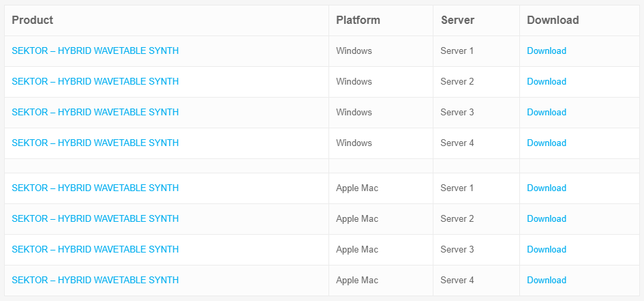644x301 pixels.
Task: Download Windows version from Server 2
Action: (x=546, y=82)
